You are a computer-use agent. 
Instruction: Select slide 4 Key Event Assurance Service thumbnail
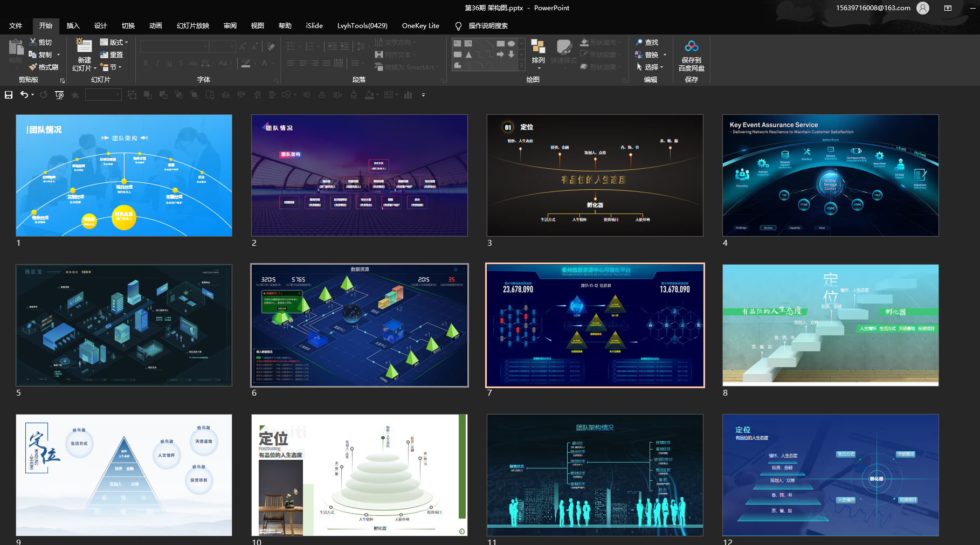831,175
